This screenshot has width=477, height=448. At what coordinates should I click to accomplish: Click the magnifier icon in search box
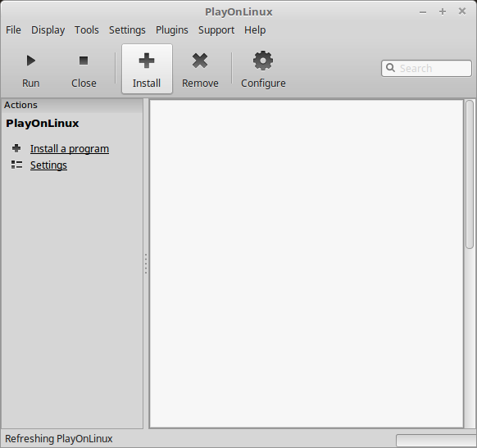[x=390, y=67]
